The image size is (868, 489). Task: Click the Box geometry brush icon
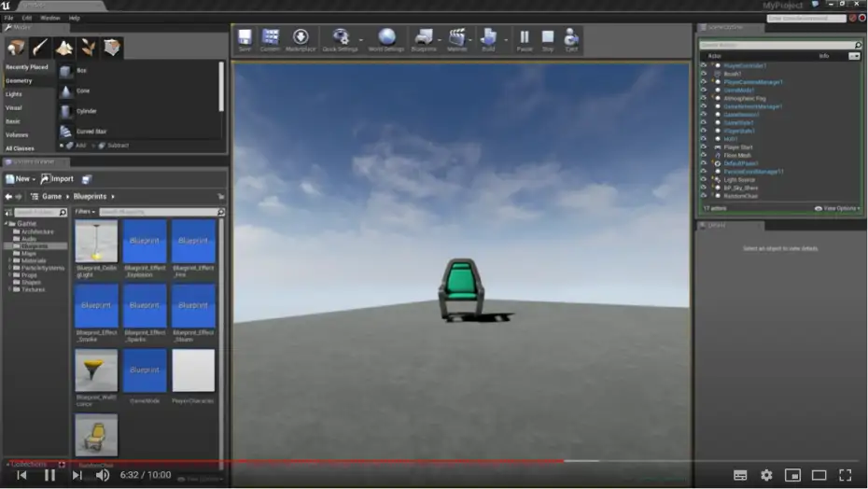coord(66,71)
